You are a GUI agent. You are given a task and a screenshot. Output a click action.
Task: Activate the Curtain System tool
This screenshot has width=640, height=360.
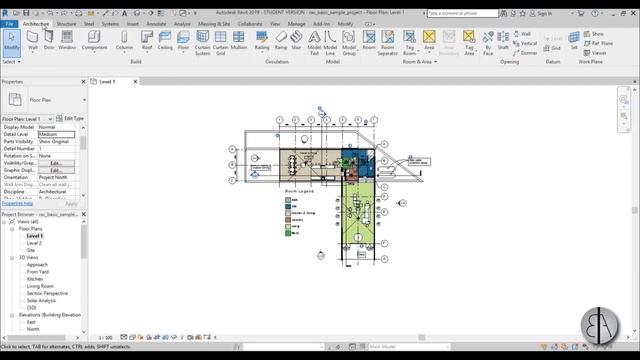(x=202, y=42)
